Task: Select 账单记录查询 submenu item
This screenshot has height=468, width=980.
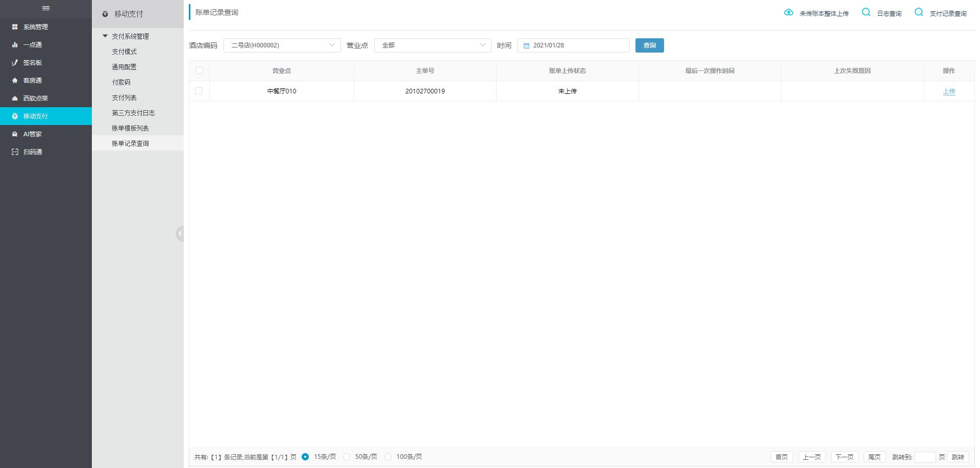Action: point(138,143)
